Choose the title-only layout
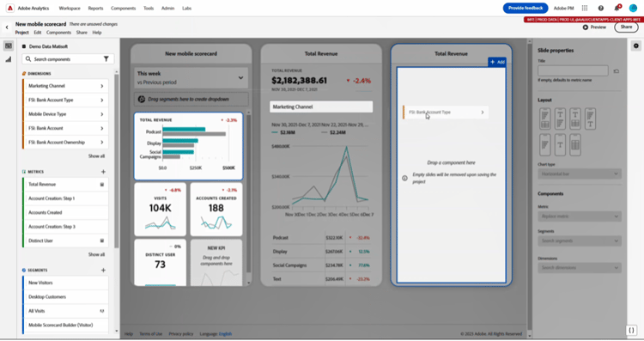The width and height of the screenshot is (644, 341). pos(560,144)
